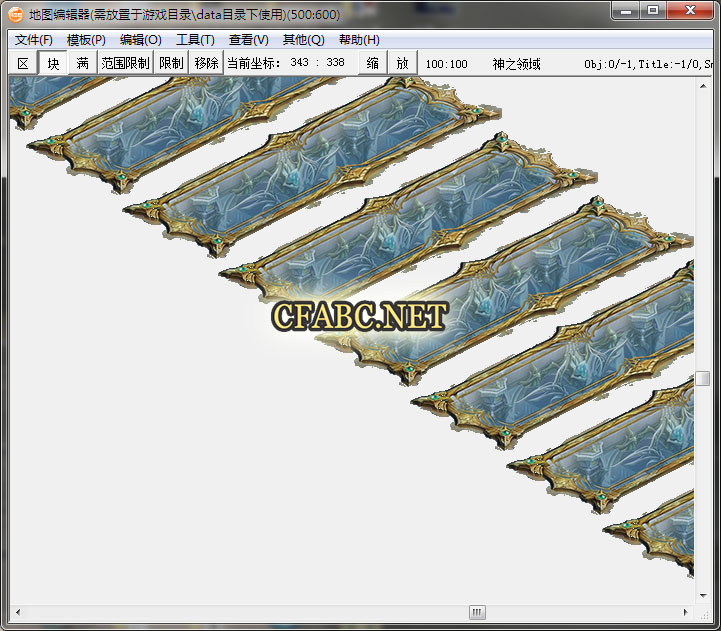This screenshot has width=721, height=631.
Task: Toggle the 块 block mode button
Action: (53, 63)
